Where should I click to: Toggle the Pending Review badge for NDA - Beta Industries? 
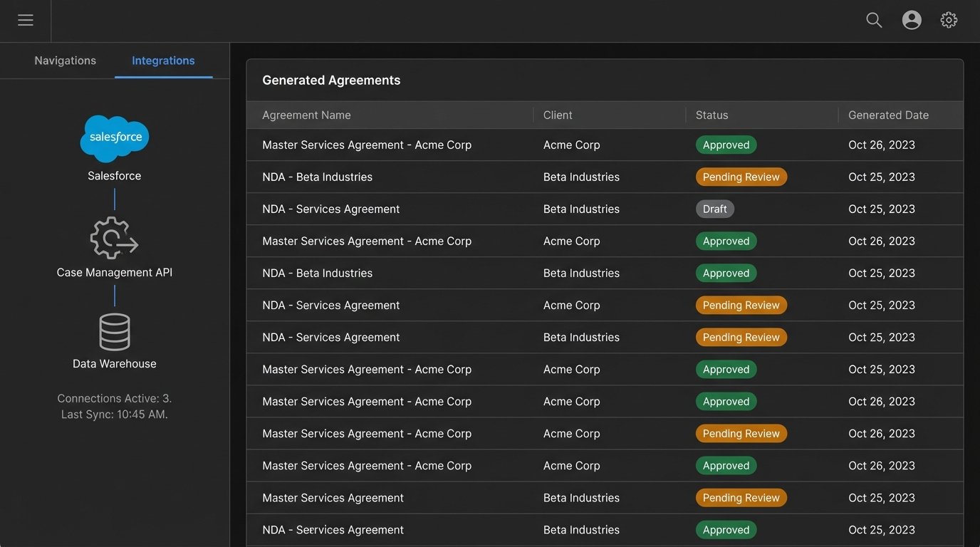point(741,177)
